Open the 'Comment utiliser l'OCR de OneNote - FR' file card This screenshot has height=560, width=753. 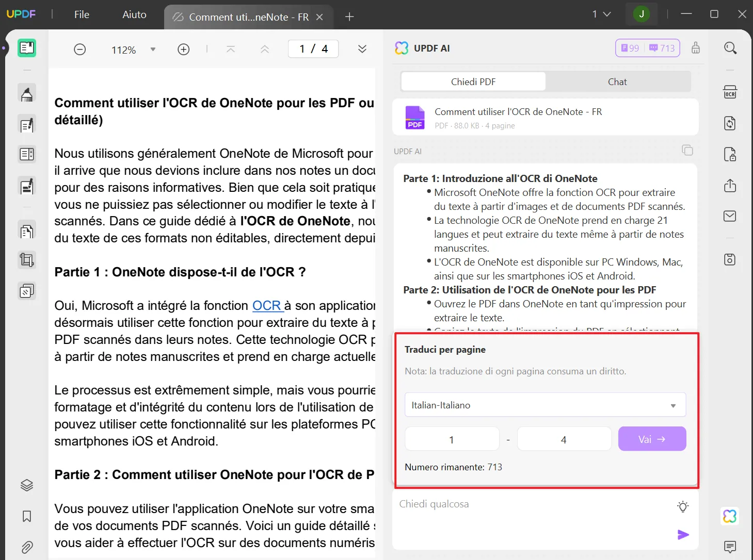545,118
